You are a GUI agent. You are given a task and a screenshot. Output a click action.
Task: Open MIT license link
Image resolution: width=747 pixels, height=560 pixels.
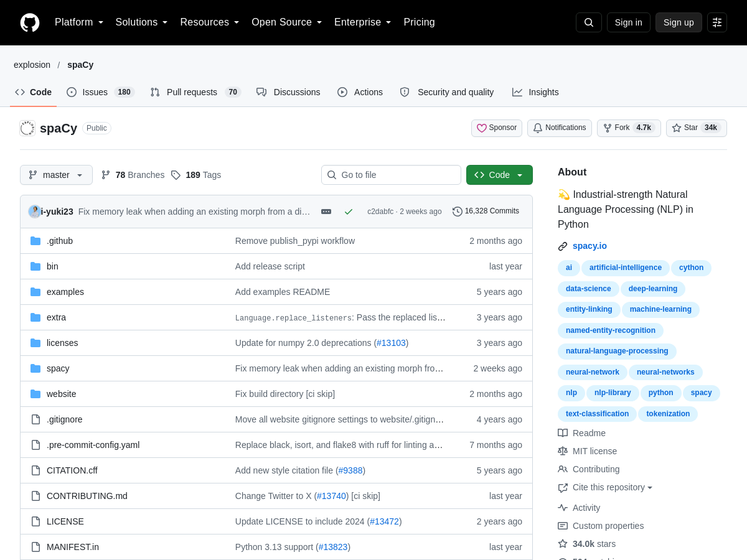[588, 451]
